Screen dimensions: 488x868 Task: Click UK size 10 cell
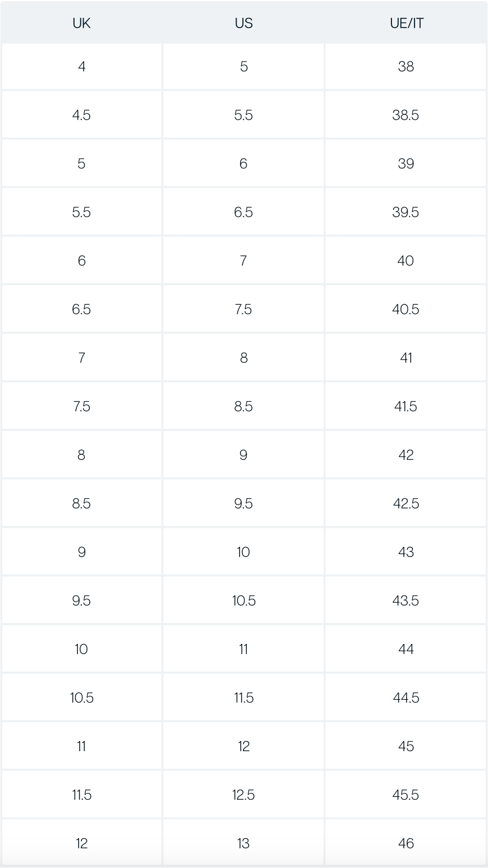(81, 649)
